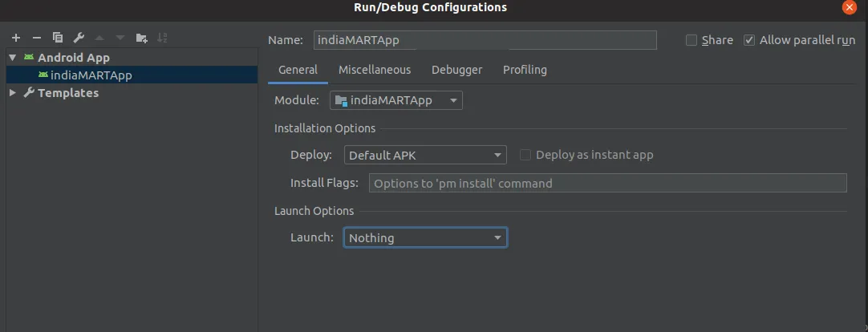Switch to the General tab
The width and height of the screenshot is (868, 332).
[298, 70]
